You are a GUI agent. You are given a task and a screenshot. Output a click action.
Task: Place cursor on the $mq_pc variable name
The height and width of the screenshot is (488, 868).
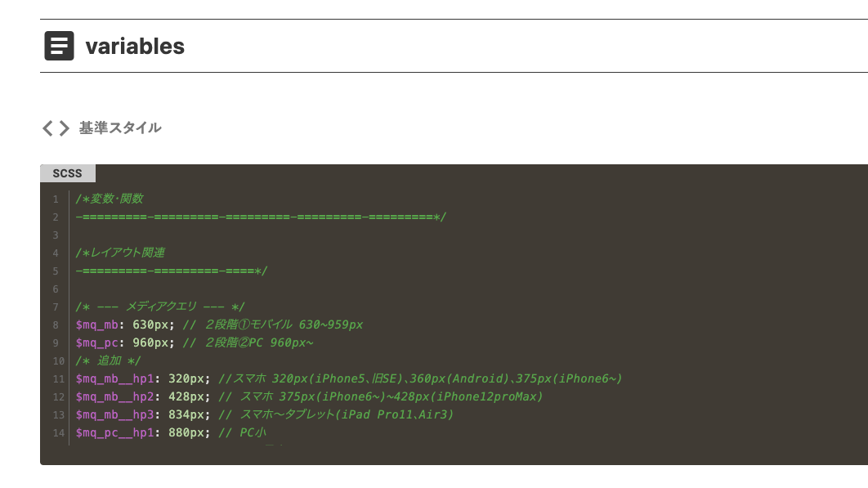coord(96,342)
